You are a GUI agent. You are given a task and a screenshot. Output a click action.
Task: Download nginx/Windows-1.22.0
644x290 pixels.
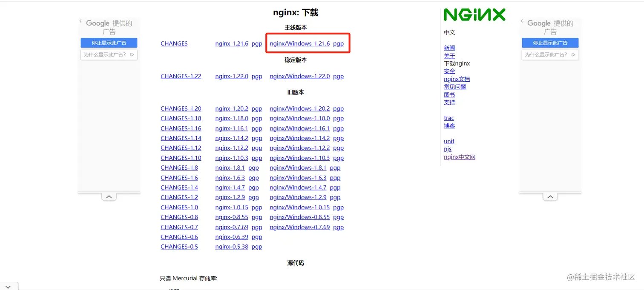coord(300,76)
